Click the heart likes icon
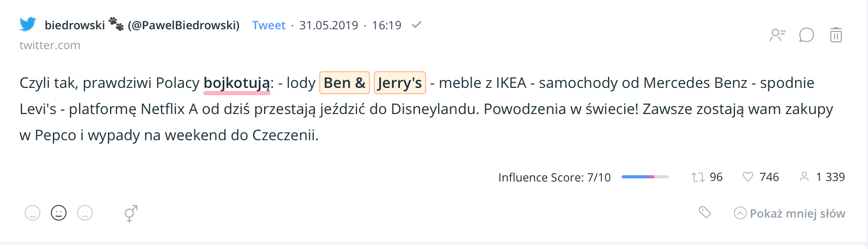The height and width of the screenshot is (249, 868). point(748,177)
